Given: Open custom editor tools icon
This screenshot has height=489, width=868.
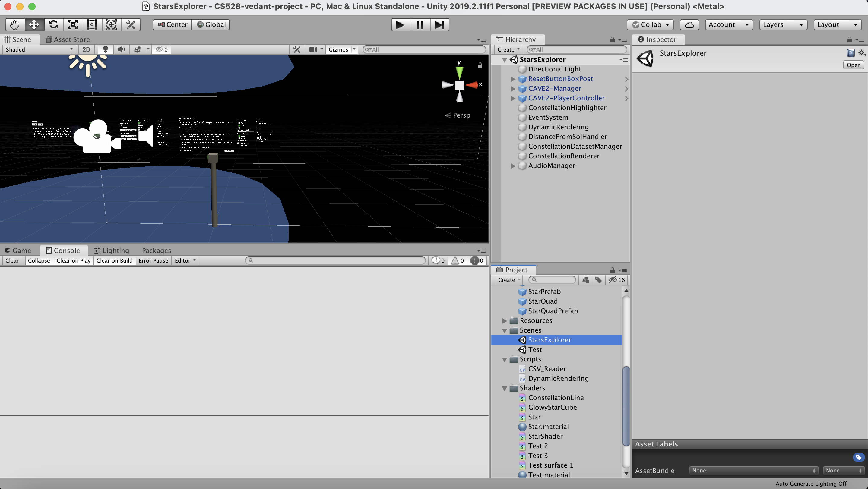Looking at the screenshot, I should [x=130, y=25].
